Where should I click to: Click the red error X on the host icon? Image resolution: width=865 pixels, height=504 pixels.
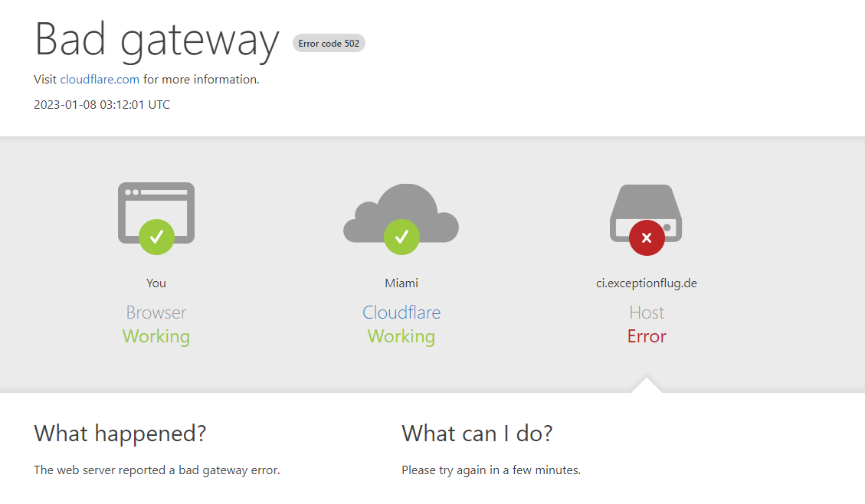[x=646, y=237]
